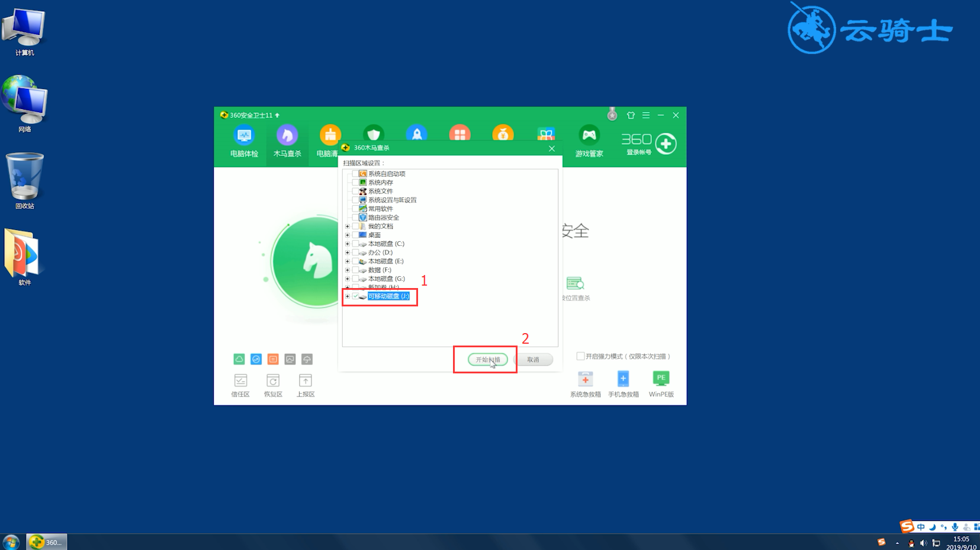Click the 360 登录帐号 plus icon
The width and height of the screenshot is (980, 550).
coord(666,143)
